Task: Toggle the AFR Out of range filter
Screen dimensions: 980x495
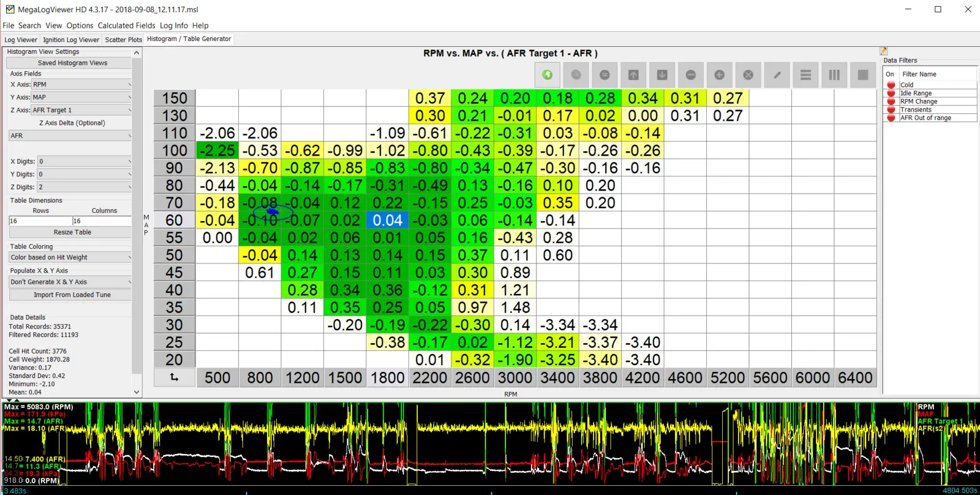Action: 891,118
